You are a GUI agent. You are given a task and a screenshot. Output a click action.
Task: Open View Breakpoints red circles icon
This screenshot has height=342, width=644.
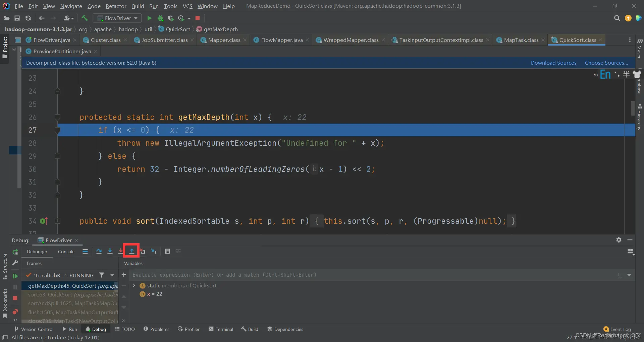pyautogui.click(x=15, y=312)
